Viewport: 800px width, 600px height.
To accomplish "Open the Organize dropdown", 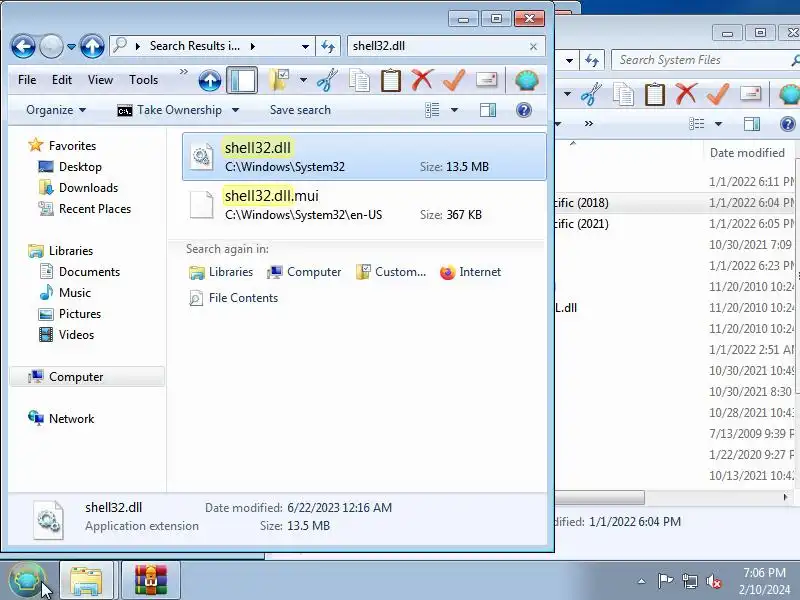I will (56, 110).
